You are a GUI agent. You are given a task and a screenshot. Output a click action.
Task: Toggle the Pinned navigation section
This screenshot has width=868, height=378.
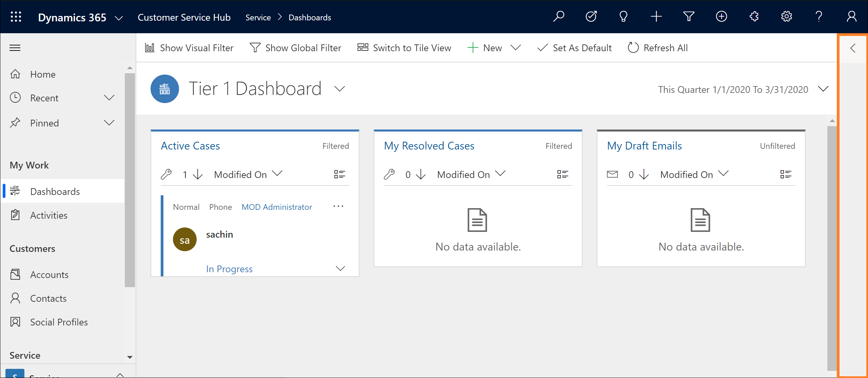click(x=110, y=122)
